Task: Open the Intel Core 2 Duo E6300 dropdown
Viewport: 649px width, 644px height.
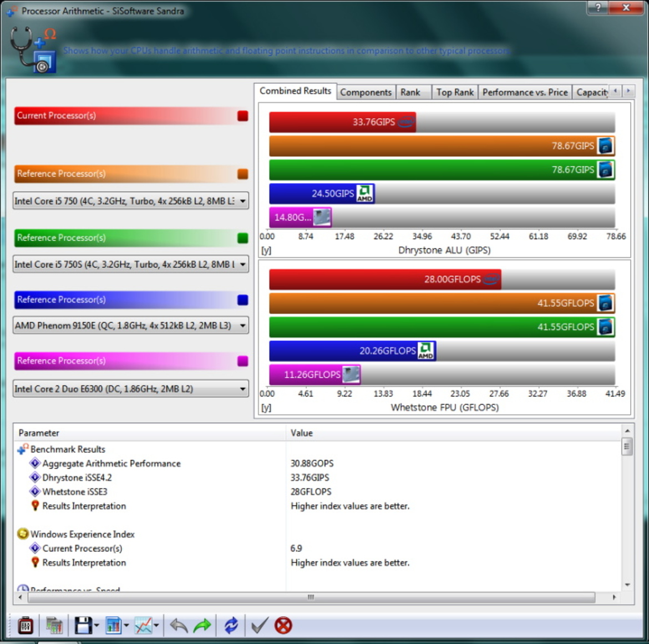Action: pos(131,389)
